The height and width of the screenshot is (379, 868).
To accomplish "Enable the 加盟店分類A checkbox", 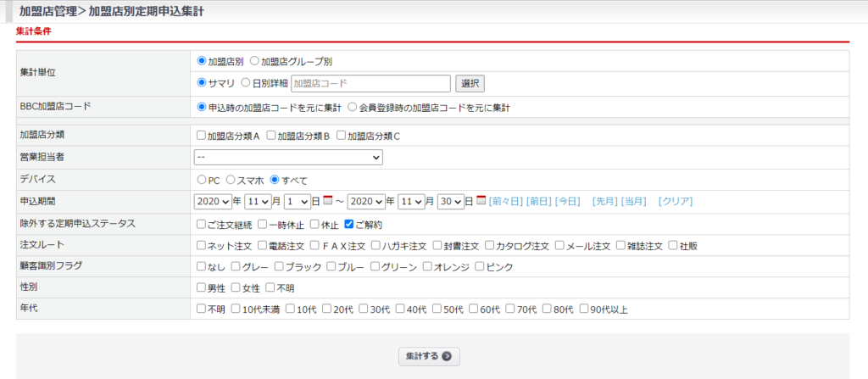I will tap(201, 136).
